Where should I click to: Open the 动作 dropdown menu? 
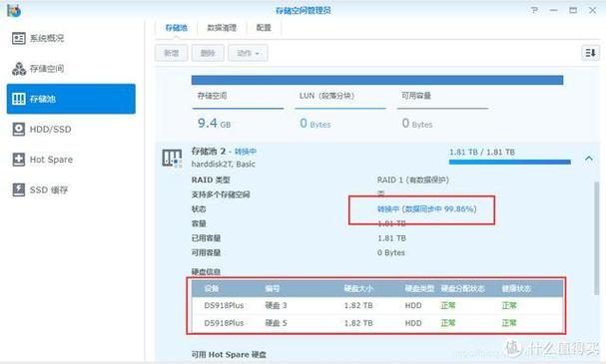(x=248, y=53)
